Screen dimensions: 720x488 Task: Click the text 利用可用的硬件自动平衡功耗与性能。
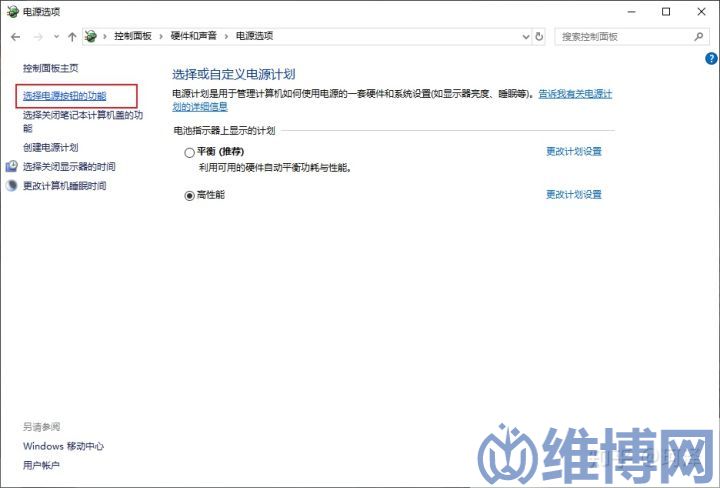pos(276,168)
